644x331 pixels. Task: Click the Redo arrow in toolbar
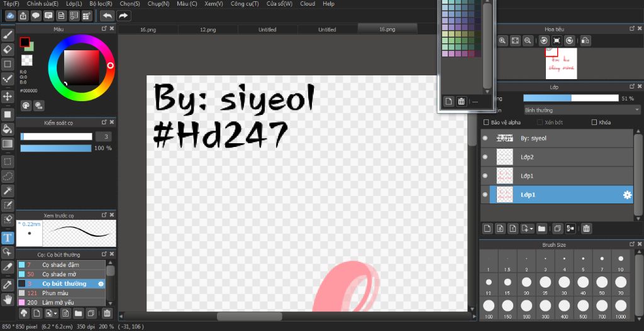(123, 16)
